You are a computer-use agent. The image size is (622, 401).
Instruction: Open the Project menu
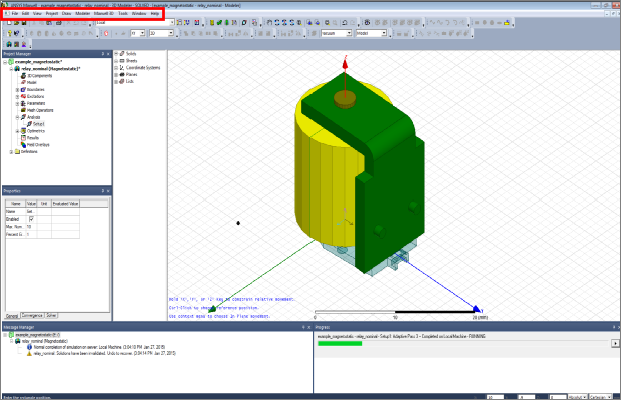(52, 13)
